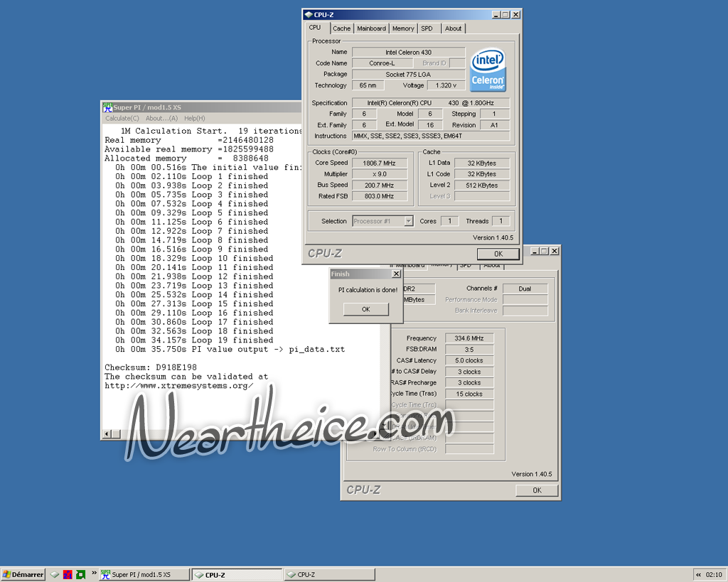Click 'Version 1.40.5' in the back CPU-Z window
This screenshot has width=728, height=582.
pos(532,474)
